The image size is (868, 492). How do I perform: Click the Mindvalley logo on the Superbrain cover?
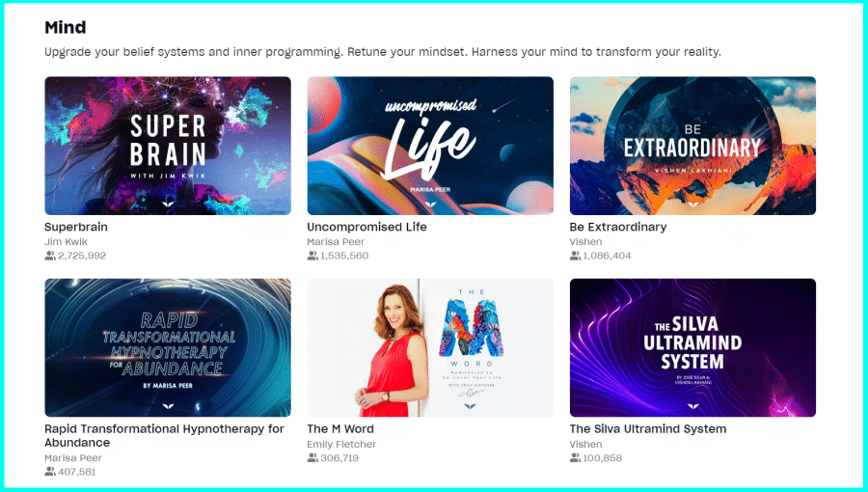(x=168, y=205)
